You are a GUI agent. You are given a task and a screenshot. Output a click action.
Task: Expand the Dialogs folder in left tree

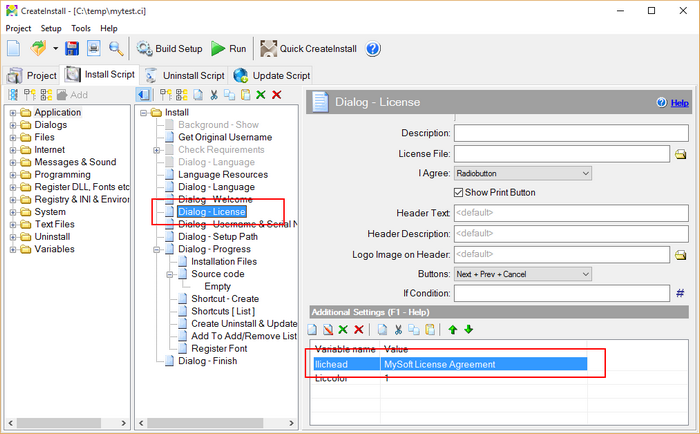click(13, 126)
